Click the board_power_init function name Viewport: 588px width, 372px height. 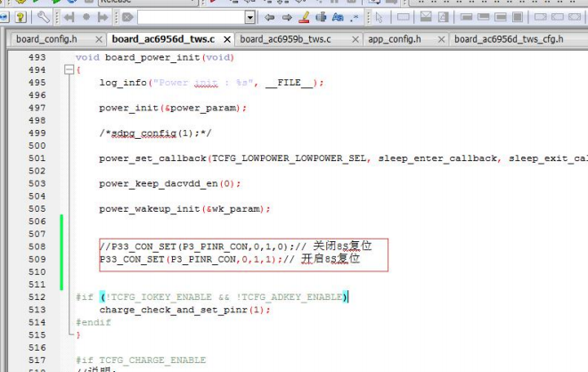(152, 57)
